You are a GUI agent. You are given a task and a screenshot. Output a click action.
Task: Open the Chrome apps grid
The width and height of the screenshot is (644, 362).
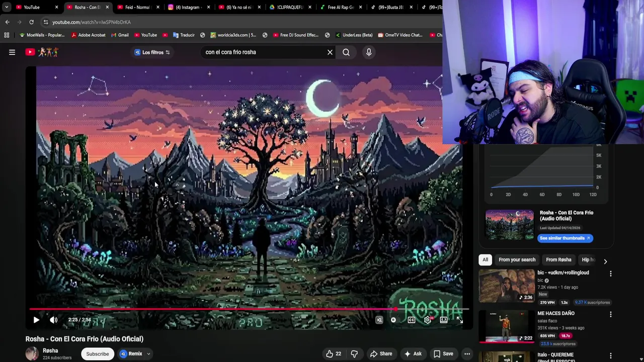7,35
